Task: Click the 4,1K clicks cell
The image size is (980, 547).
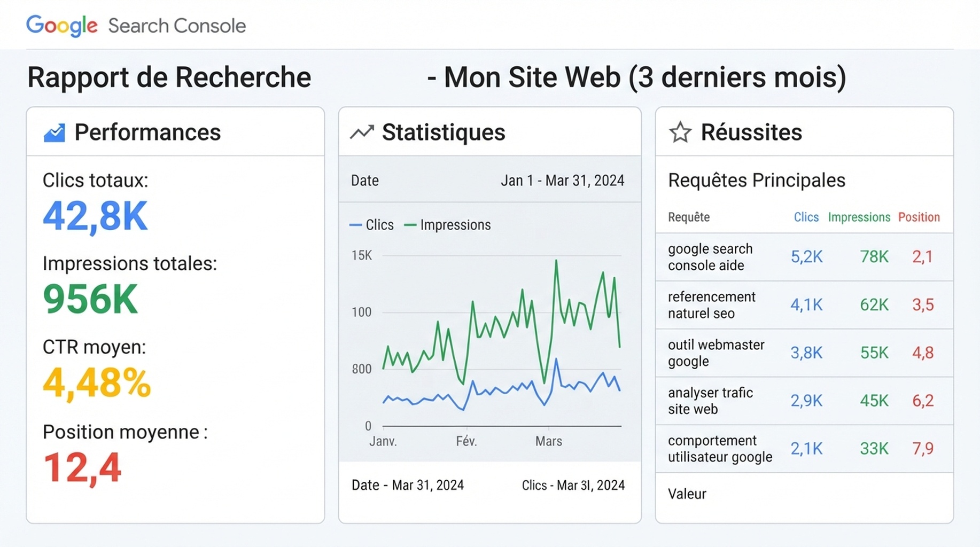Action: click(807, 305)
